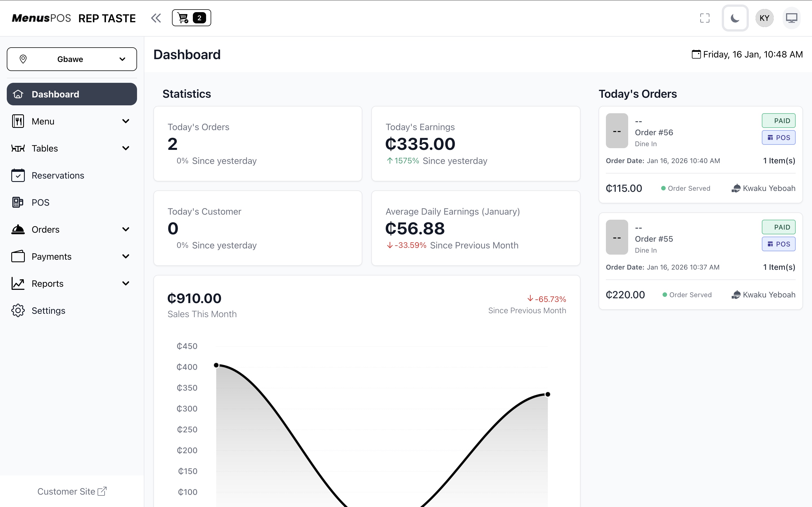Click the Order #55 thumbnail placeholder
The height and width of the screenshot is (507, 812).
(617, 237)
